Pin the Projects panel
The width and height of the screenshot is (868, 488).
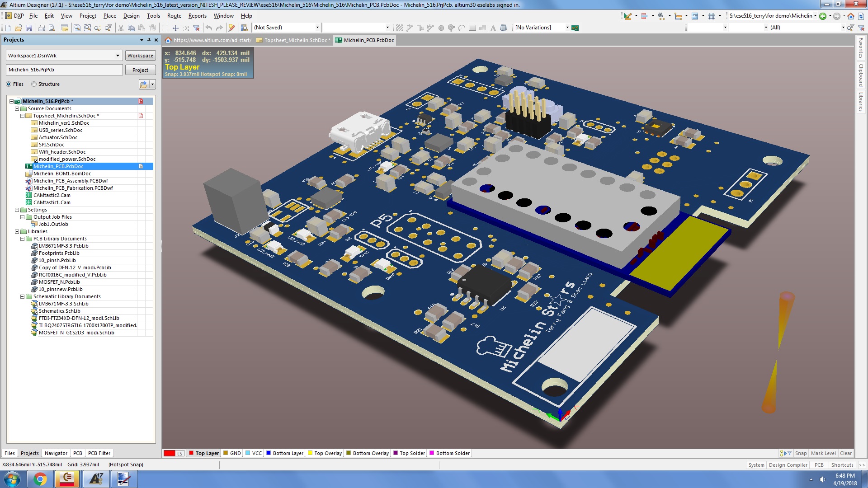point(149,40)
